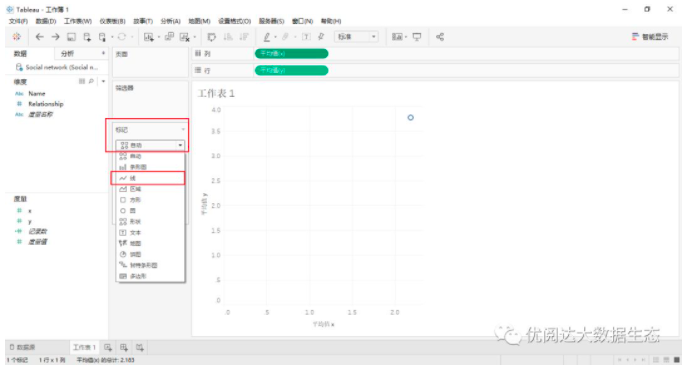This screenshot has height=368, width=683.
Task: Open the dropdown arrow next to Clear sheet
Action: click(x=194, y=37)
